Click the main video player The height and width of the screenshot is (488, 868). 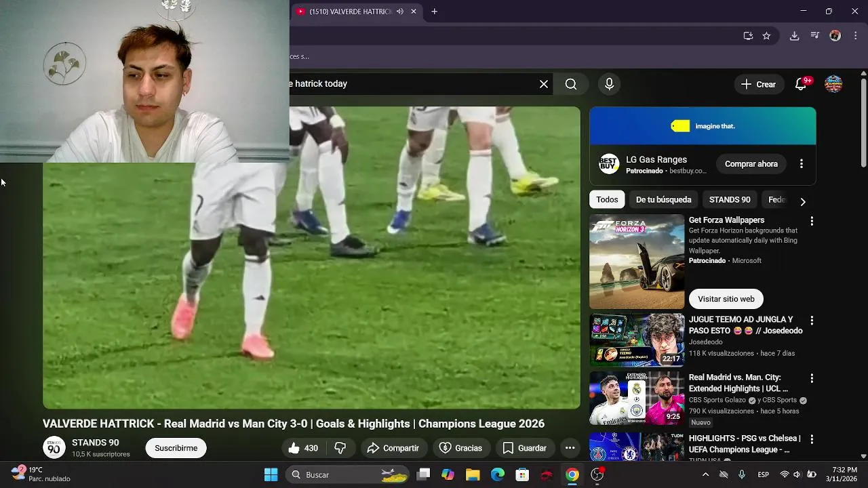[311, 258]
